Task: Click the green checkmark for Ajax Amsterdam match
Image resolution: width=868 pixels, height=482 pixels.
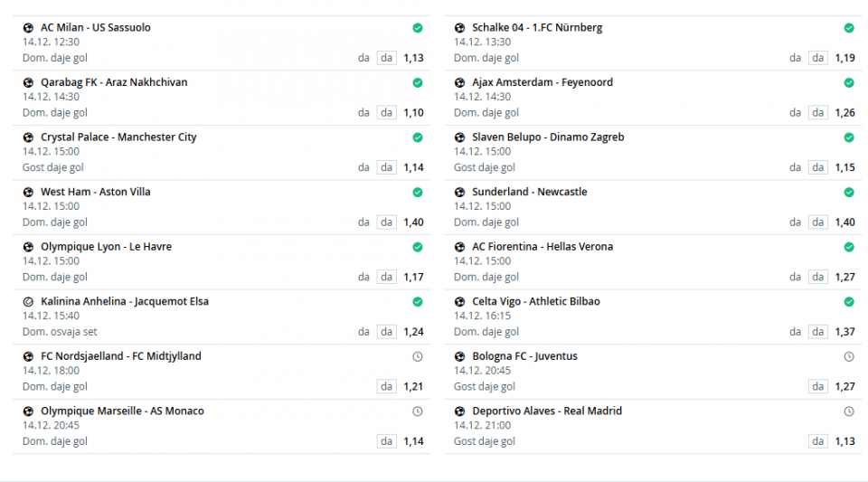Action: click(849, 82)
